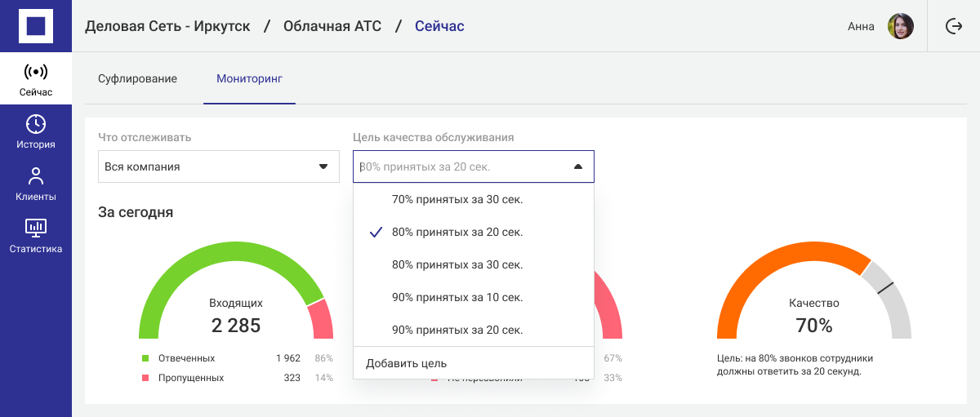
Task: Open the Сейчас live broadcast section
Action: click(35, 79)
